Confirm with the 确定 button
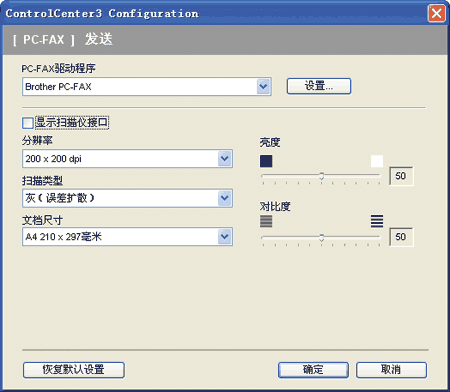Image resolution: width=450 pixels, height=392 pixels. (313, 370)
